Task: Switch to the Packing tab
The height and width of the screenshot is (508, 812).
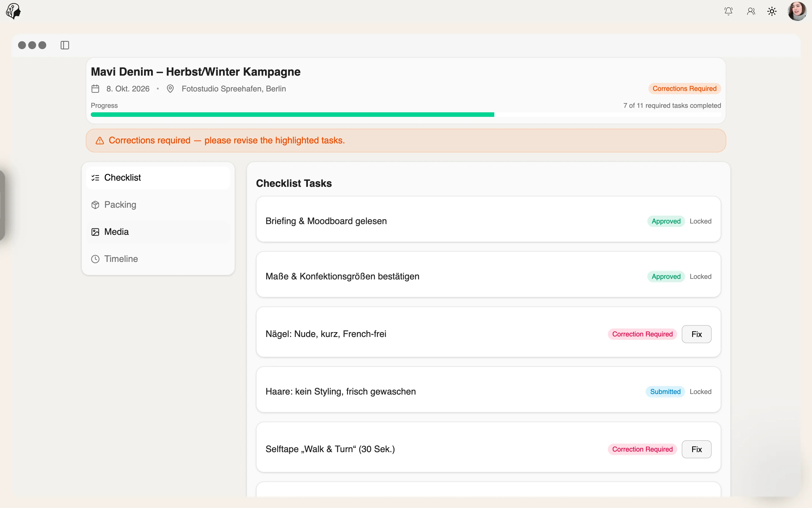Action: 158,205
